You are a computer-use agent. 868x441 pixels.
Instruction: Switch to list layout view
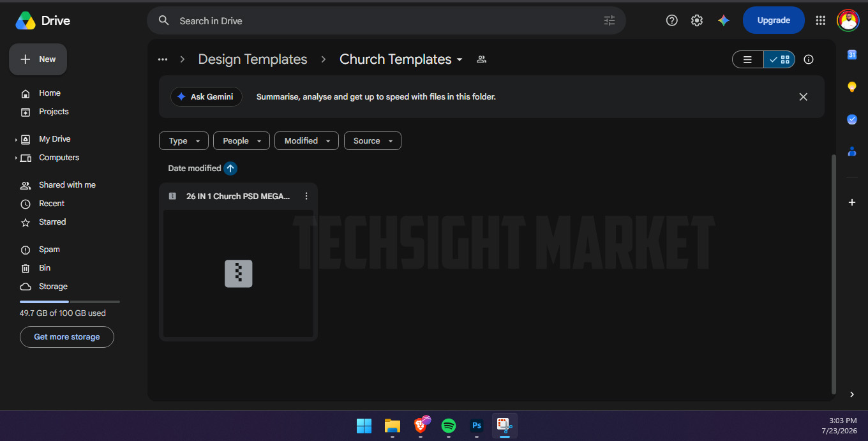(748, 59)
